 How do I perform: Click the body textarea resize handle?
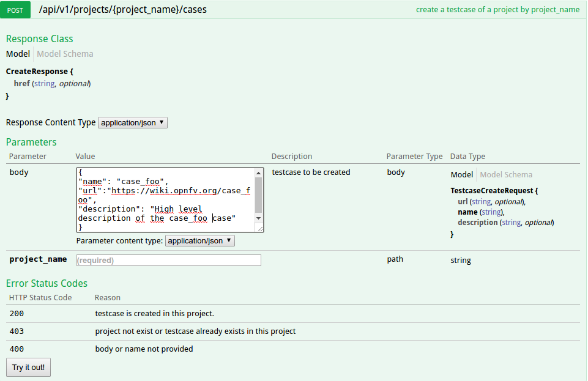click(x=260, y=229)
